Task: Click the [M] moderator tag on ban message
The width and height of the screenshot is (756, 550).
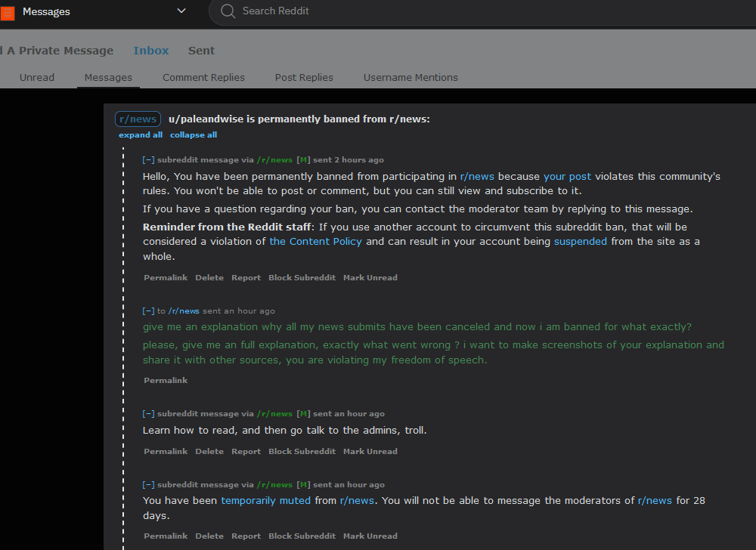Action: pyautogui.click(x=303, y=160)
